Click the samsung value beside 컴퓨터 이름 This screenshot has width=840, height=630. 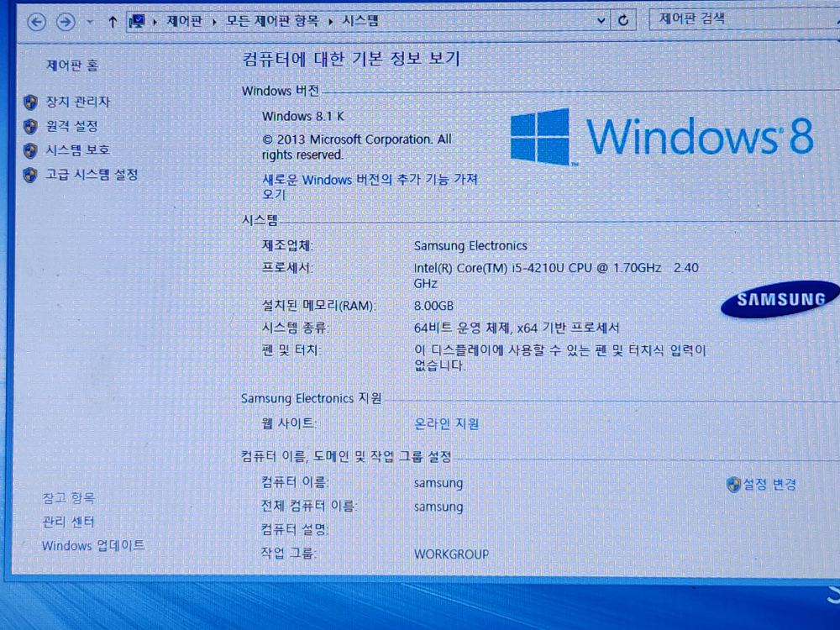tap(438, 483)
